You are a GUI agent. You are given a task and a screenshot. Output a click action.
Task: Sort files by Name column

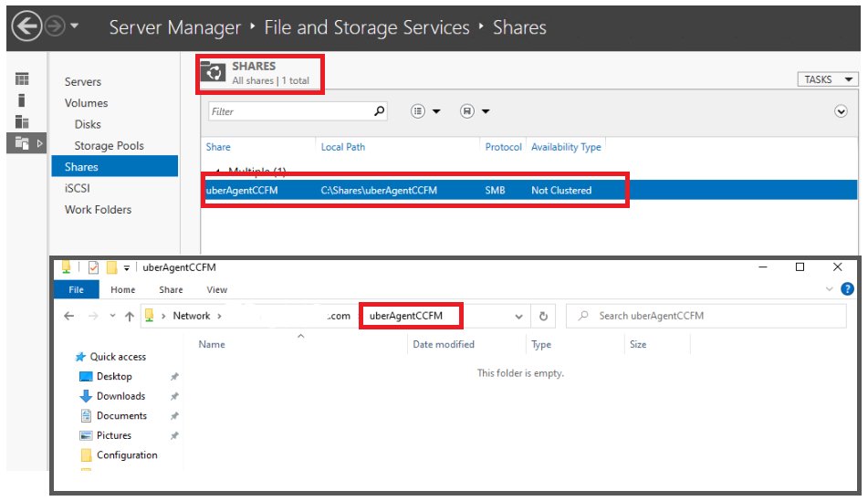click(212, 344)
